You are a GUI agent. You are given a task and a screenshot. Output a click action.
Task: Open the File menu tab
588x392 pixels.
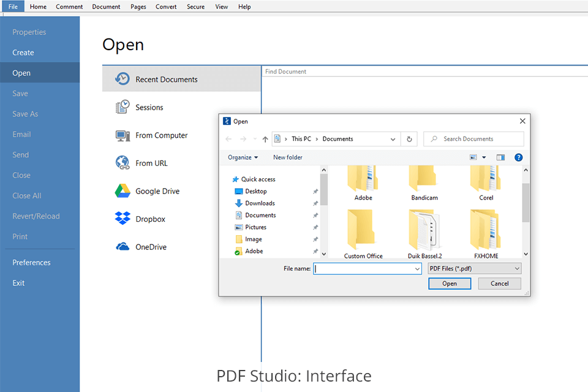pos(13,6)
